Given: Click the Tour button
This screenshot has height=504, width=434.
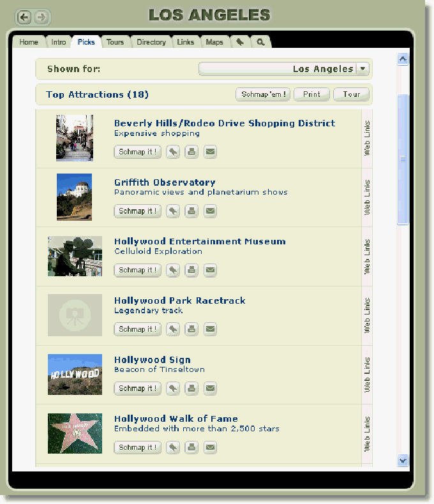Looking at the screenshot, I should point(352,94).
